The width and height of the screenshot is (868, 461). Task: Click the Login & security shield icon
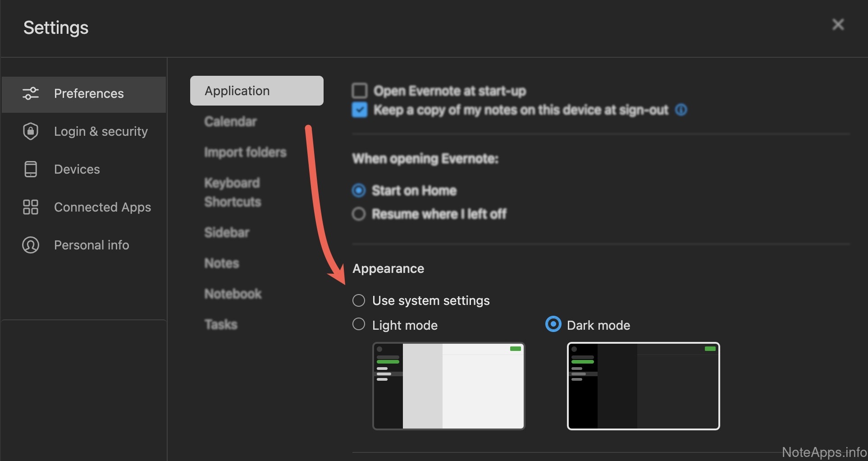click(x=31, y=131)
